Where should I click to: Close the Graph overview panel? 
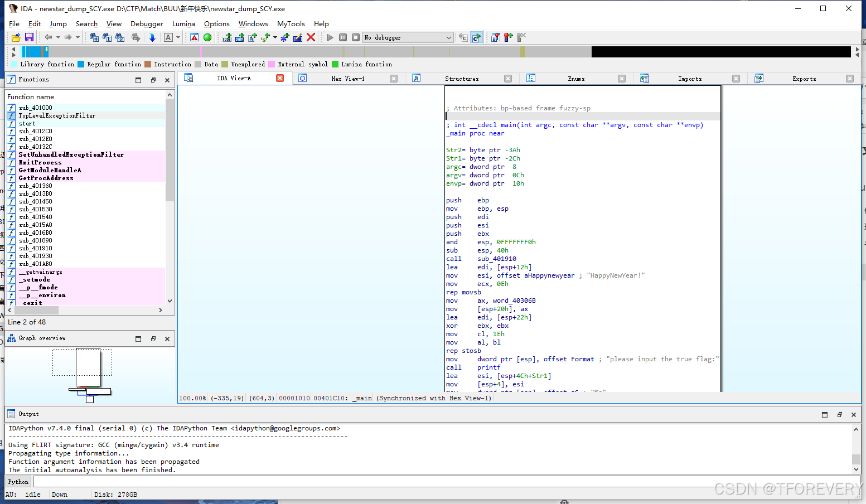pyautogui.click(x=167, y=339)
